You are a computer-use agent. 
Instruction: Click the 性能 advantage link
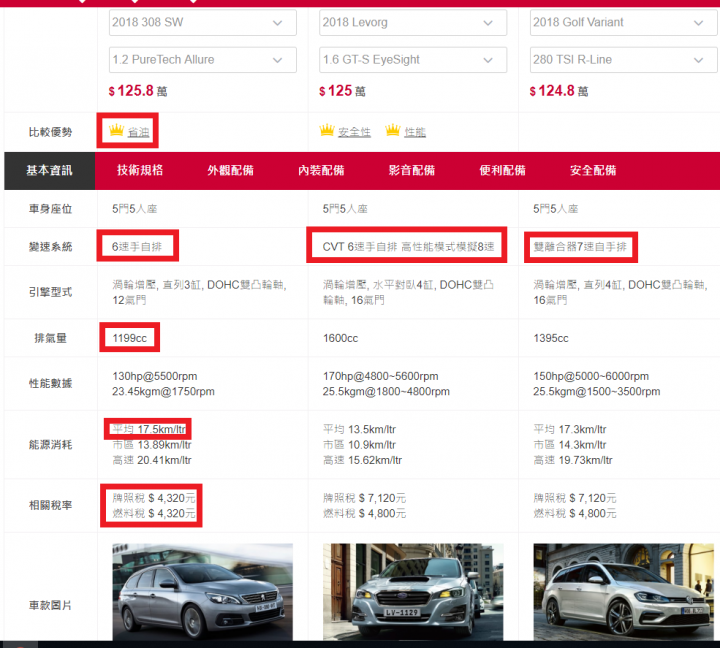[x=415, y=132]
